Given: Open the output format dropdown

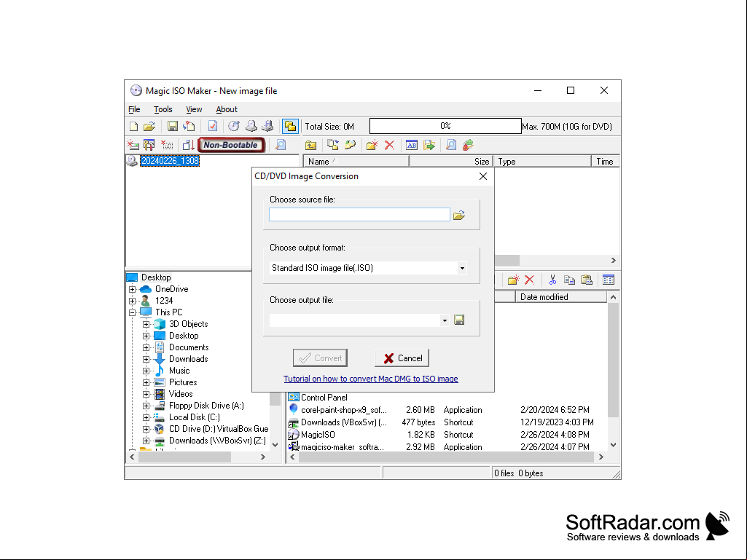Looking at the screenshot, I should 462,268.
